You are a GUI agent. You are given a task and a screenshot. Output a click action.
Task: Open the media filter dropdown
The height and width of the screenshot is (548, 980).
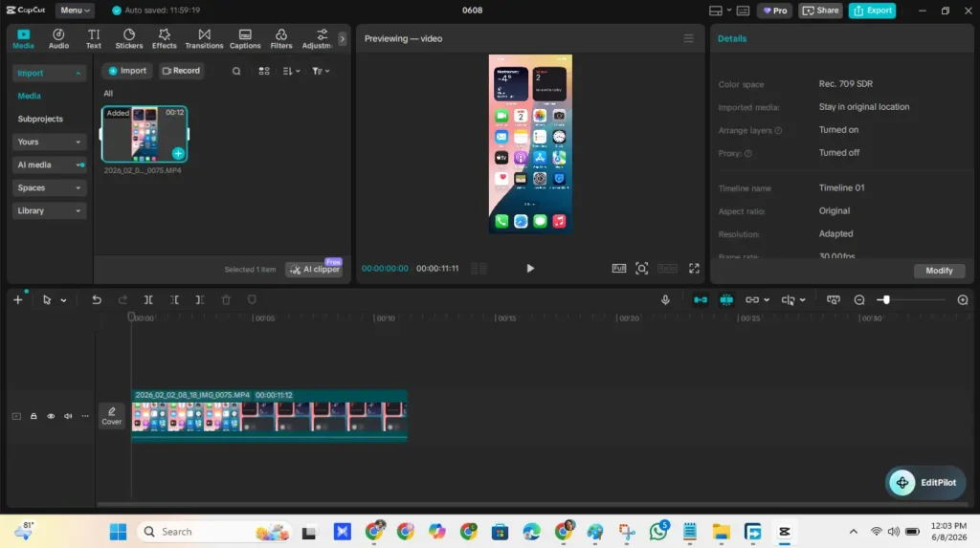click(321, 71)
